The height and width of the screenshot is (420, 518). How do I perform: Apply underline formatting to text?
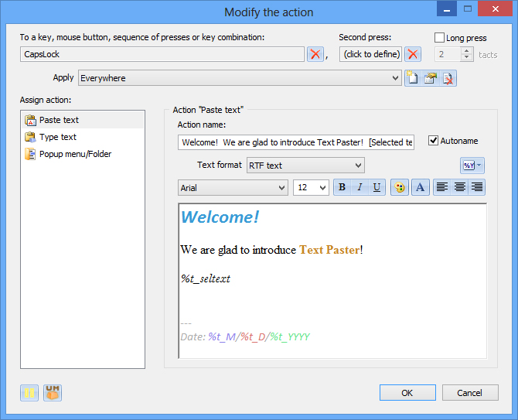[x=377, y=187]
